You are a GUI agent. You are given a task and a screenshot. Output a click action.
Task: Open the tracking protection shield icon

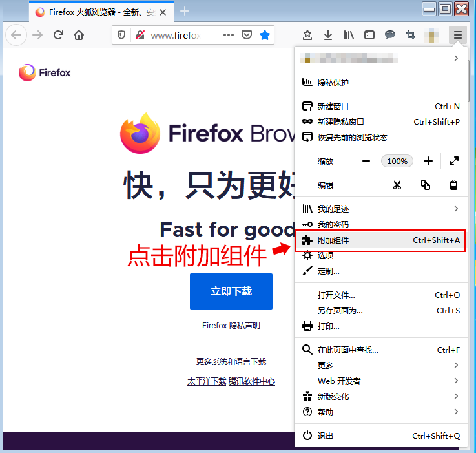[x=121, y=36]
